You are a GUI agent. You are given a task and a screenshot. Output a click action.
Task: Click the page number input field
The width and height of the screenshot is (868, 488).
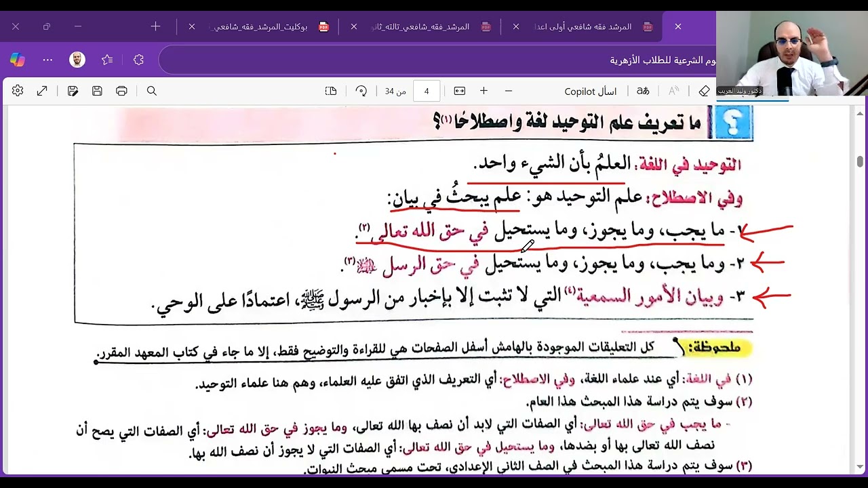[x=427, y=91]
